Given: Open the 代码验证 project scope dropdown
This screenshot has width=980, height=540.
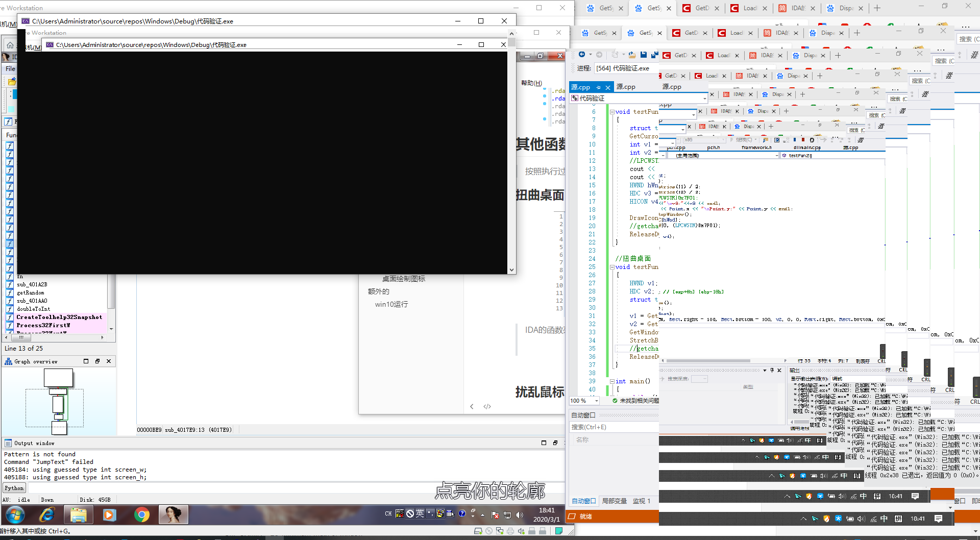Looking at the screenshot, I should [x=705, y=98].
